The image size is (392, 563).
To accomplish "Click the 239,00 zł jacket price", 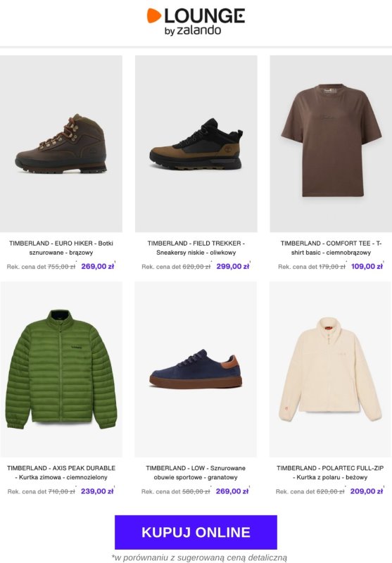I will 97,491.
